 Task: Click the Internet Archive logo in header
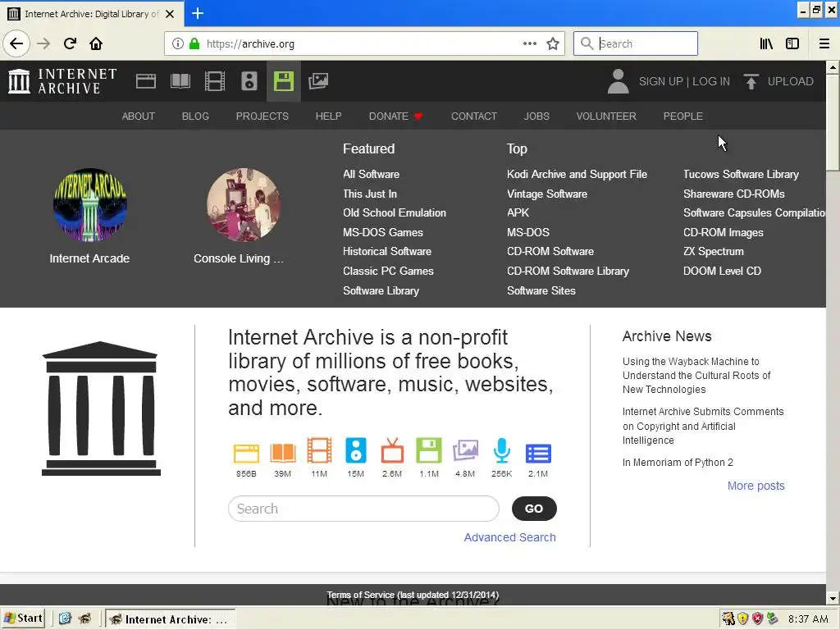[x=62, y=81]
